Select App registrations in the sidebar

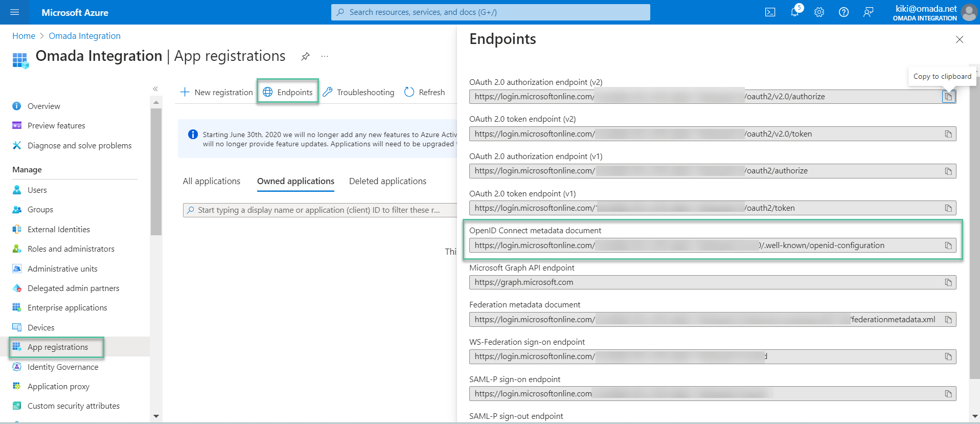(x=58, y=347)
